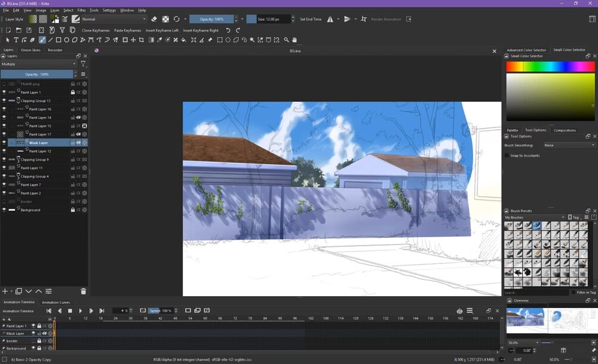Click the Layer Style button

(x=14, y=19)
